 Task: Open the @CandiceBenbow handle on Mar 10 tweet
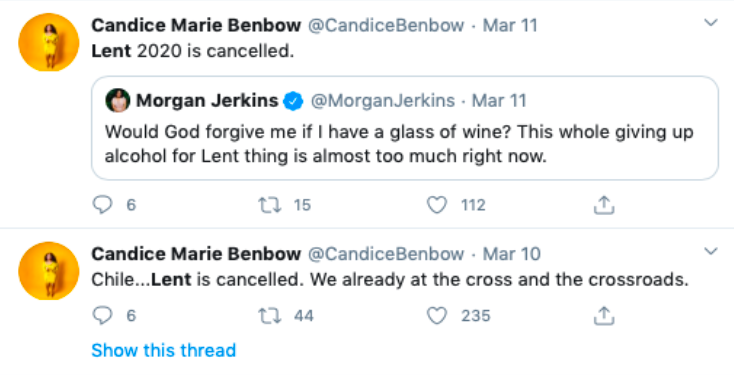coord(386,254)
